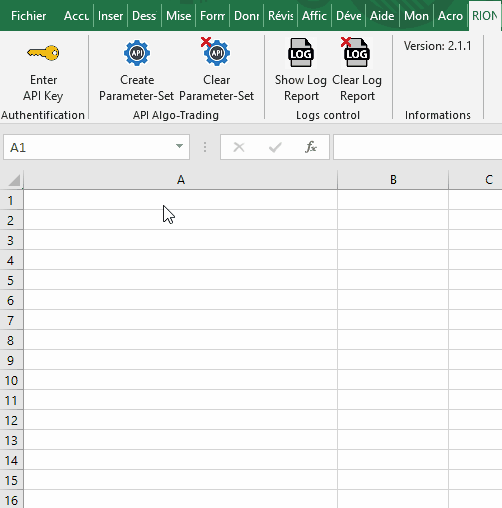This screenshot has width=502, height=508.
Task: Click the Informations group label
Action: [438, 115]
